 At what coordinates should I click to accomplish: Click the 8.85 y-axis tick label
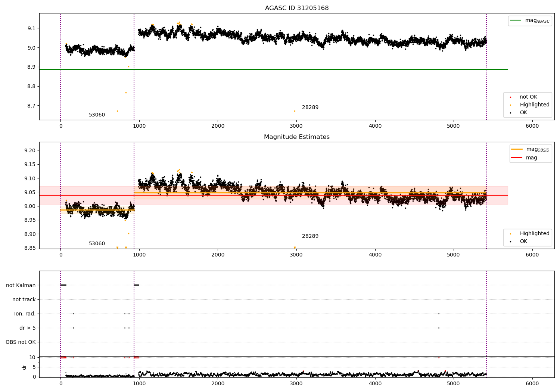tap(30, 248)
